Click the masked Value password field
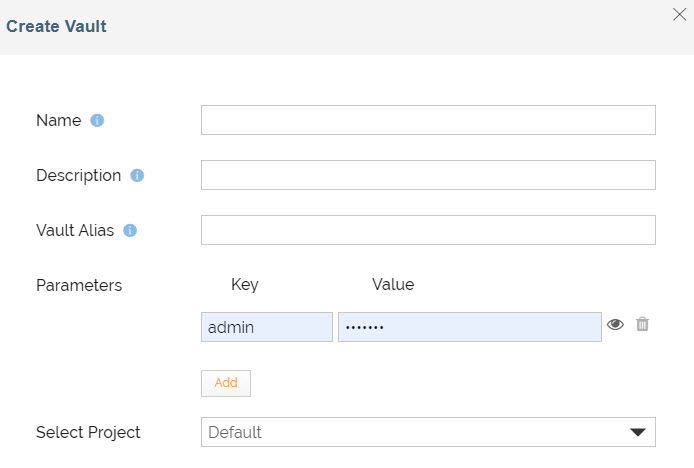Screen dimensions: 694x468 469,327
